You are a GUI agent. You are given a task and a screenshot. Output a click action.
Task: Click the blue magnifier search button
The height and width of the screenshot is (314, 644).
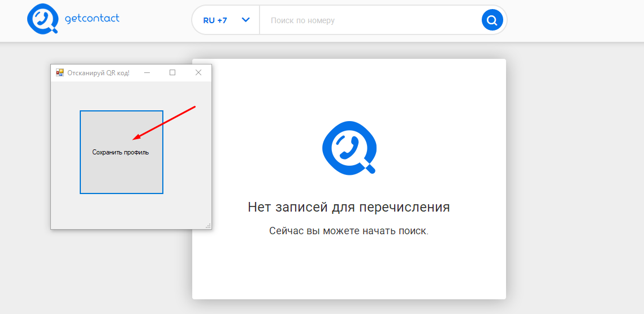click(x=492, y=20)
